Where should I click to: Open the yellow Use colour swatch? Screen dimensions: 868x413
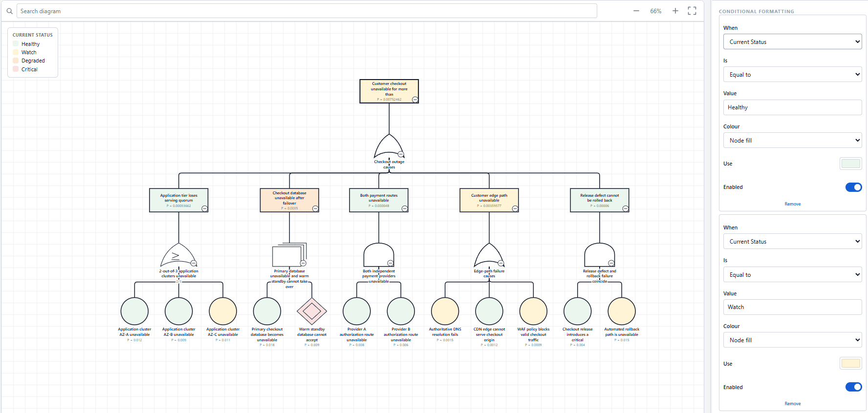coord(851,363)
